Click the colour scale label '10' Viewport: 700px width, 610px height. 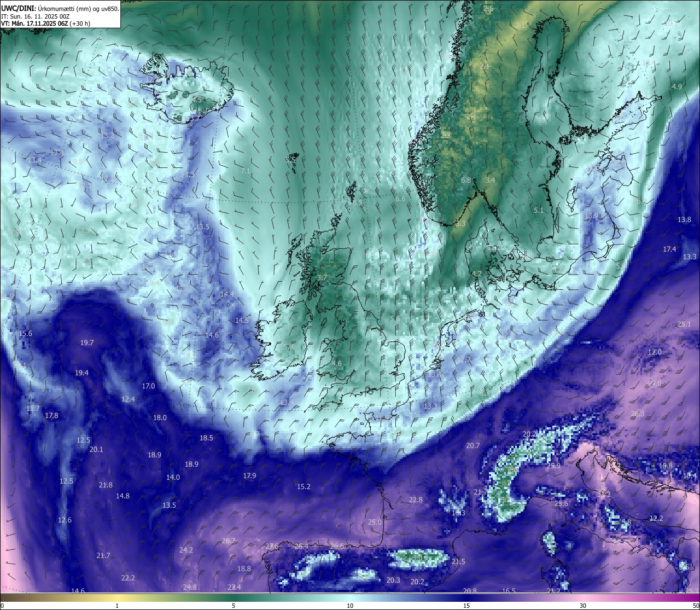(x=350, y=606)
